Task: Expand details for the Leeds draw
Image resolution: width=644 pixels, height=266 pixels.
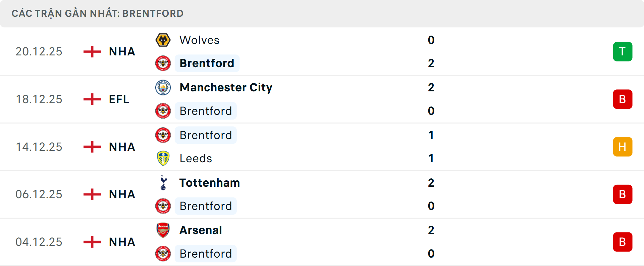Action: pos(322,147)
